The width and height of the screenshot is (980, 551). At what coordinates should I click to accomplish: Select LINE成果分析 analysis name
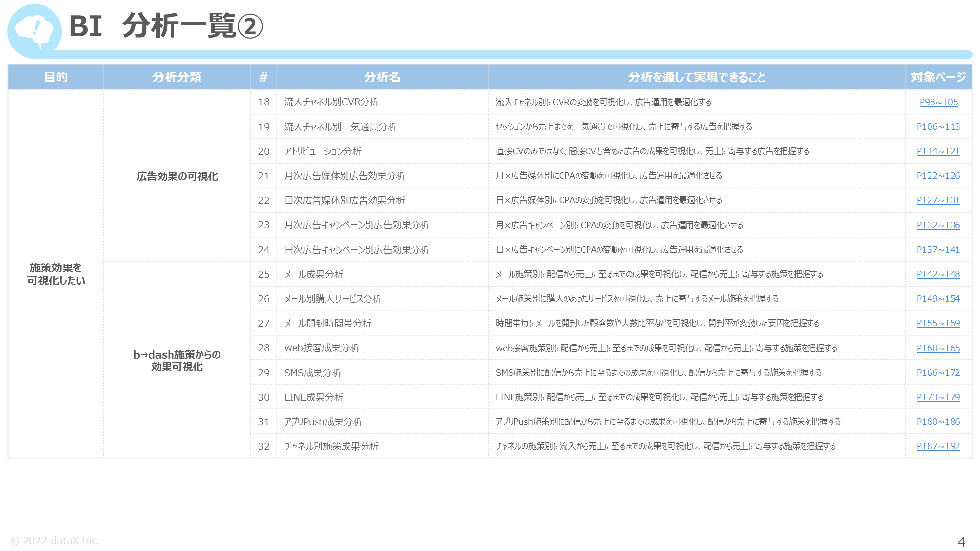point(314,397)
